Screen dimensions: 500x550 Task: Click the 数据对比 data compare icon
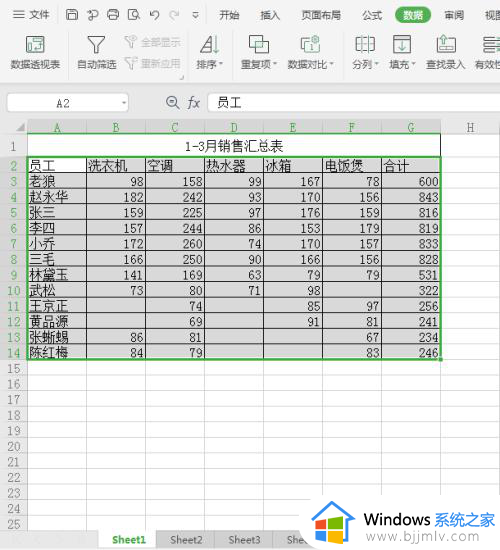(310, 44)
